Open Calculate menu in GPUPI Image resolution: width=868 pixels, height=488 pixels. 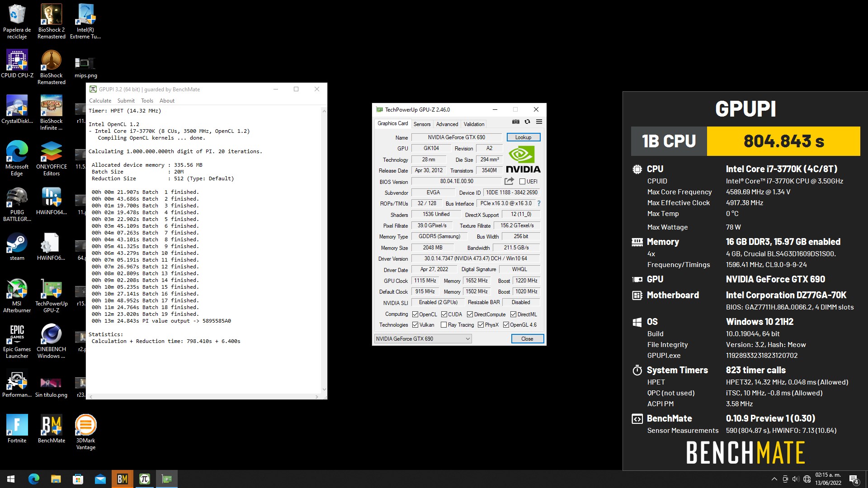click(100, 101)
